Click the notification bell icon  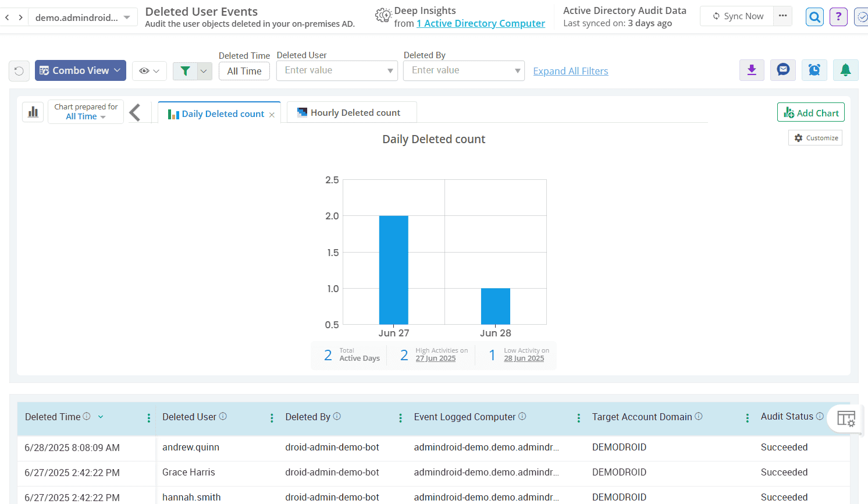[x=846, y=70]
